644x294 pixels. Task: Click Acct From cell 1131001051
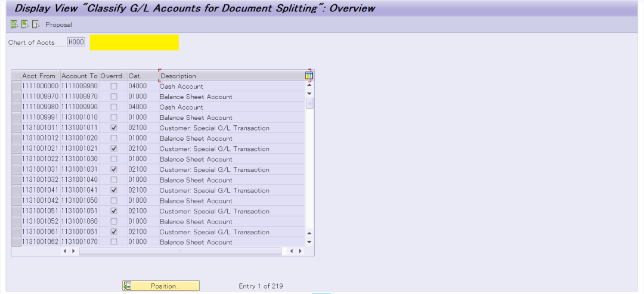point(41,211)
